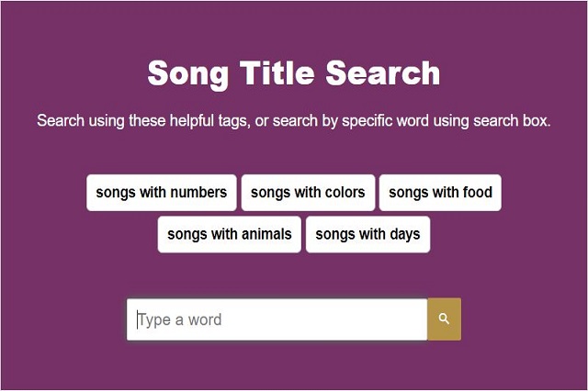The height and width of the screenshot is (391, 588).
Task: Place cursor in the word search field
Action: 277,319
